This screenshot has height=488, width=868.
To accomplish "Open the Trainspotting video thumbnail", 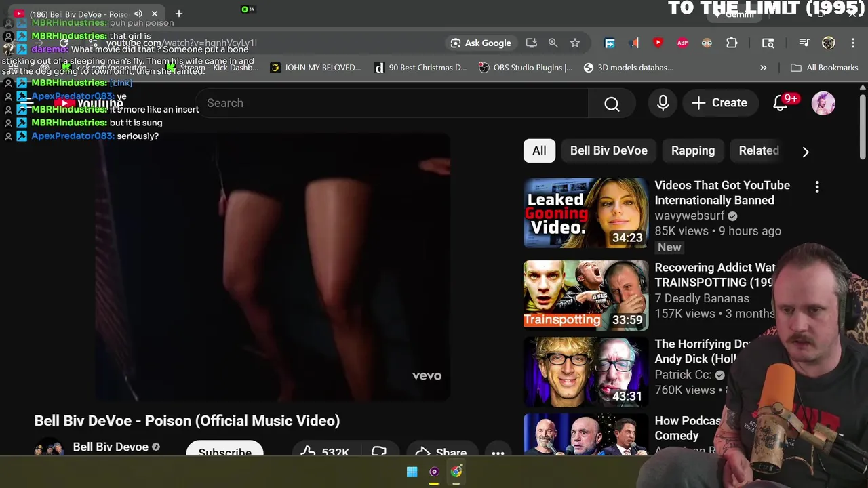I will coord(586,296).
